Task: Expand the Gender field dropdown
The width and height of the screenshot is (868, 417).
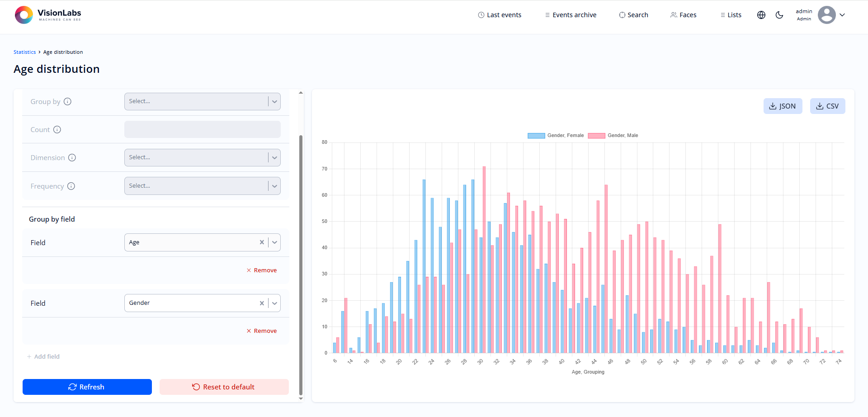Action: 274,303
